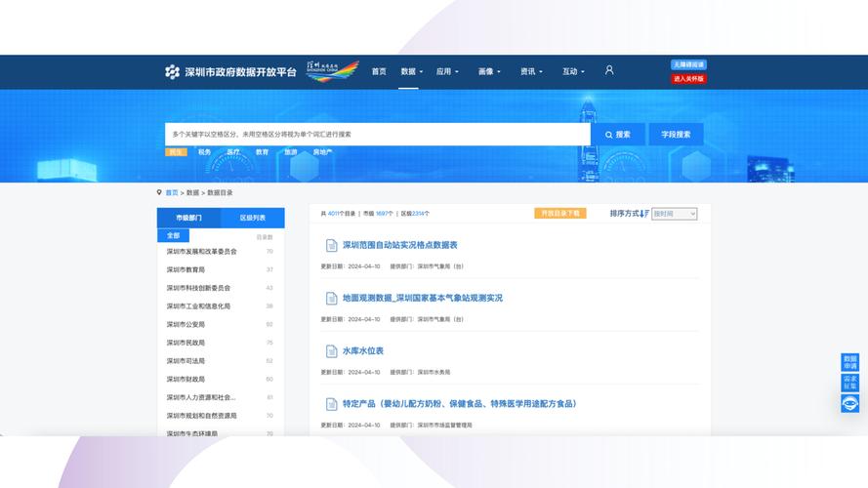The image size is (868, 488).
Task: Select the 医疗 keyword tag
Action: coord(233,152)
